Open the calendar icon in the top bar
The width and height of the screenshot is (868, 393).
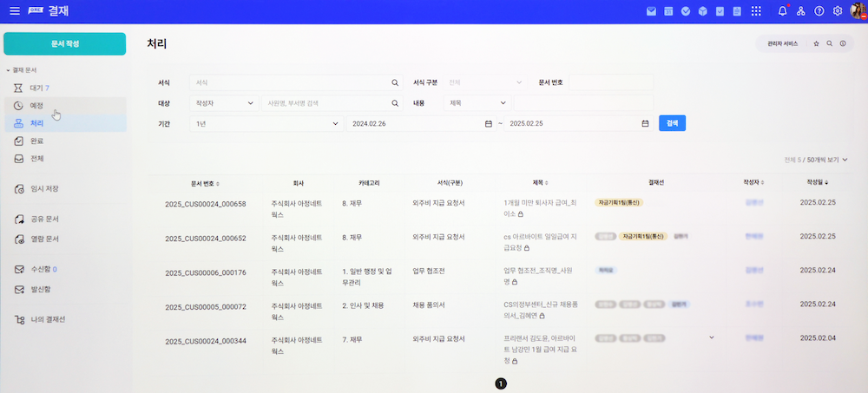pos(668,11)
